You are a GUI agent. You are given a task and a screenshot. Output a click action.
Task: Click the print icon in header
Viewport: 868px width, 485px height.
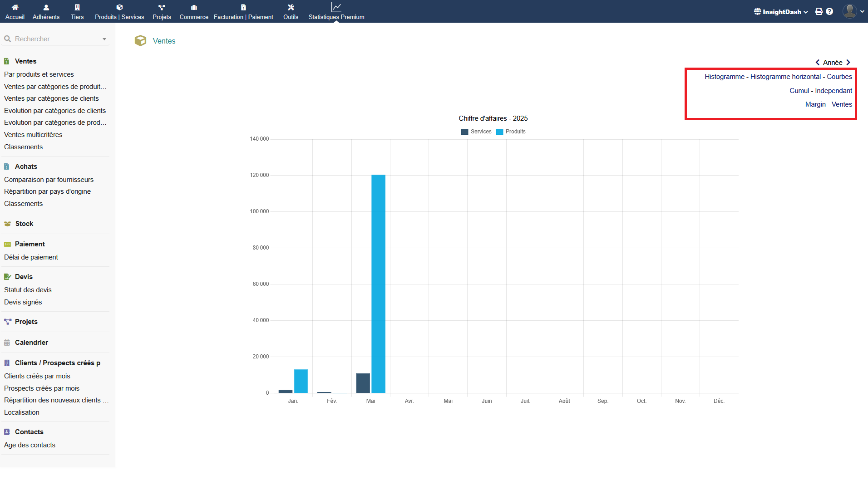[x=819, y=12]
